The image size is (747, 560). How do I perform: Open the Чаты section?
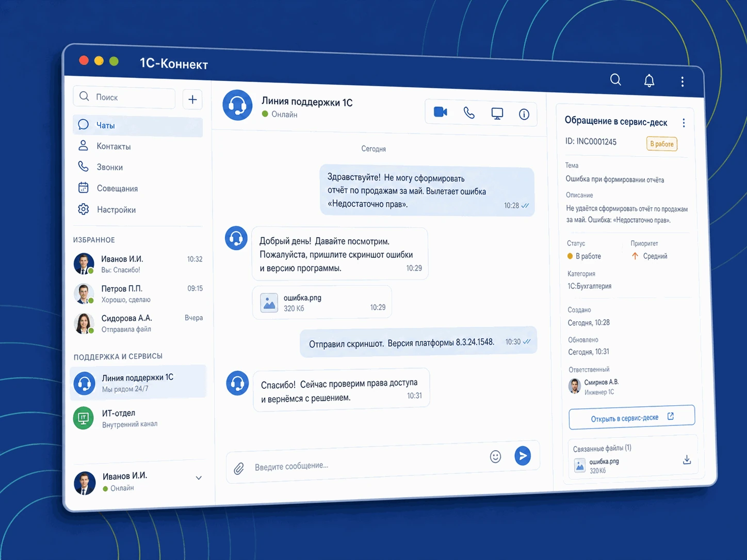pyautogui.click(x=138, y=126)
